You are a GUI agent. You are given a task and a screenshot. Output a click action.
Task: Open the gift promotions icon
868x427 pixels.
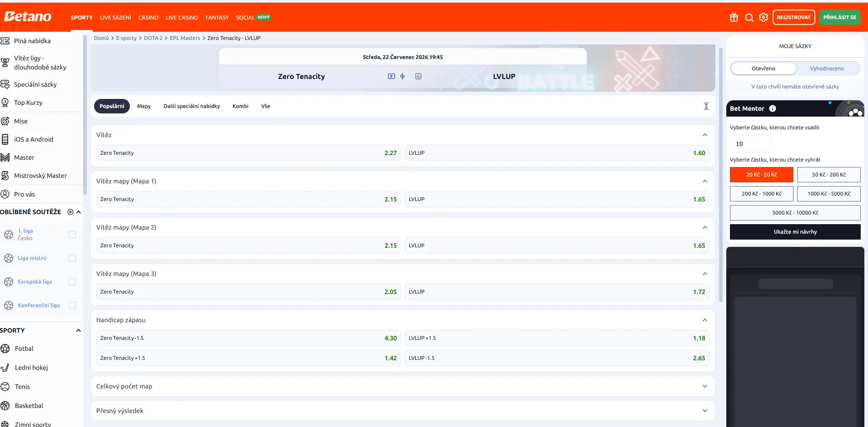734,17
